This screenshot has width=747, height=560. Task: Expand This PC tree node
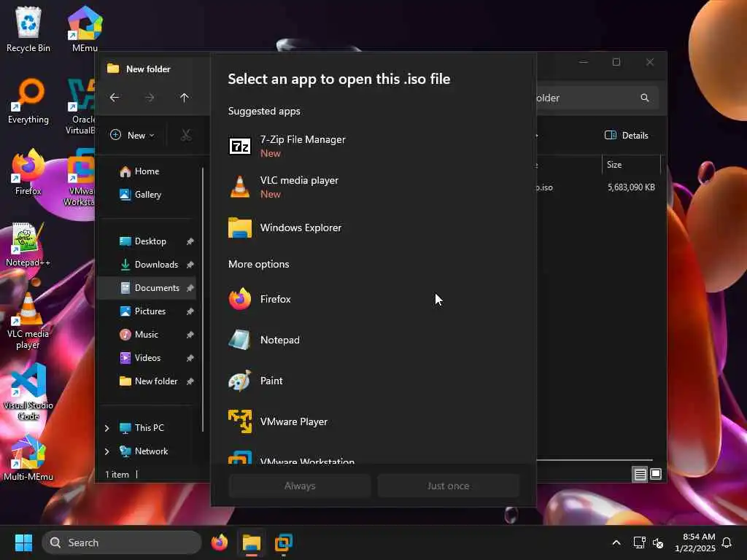tap(107, 428)
